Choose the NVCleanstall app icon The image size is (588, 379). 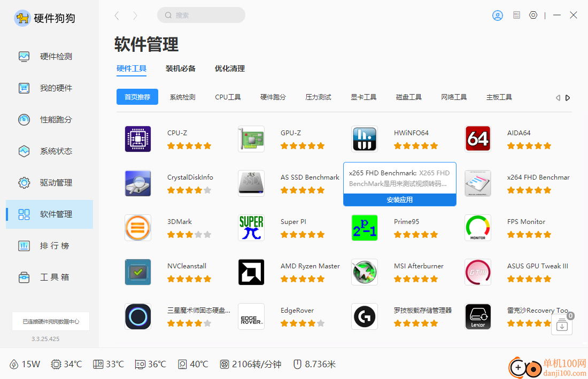[x=138, y=272]
